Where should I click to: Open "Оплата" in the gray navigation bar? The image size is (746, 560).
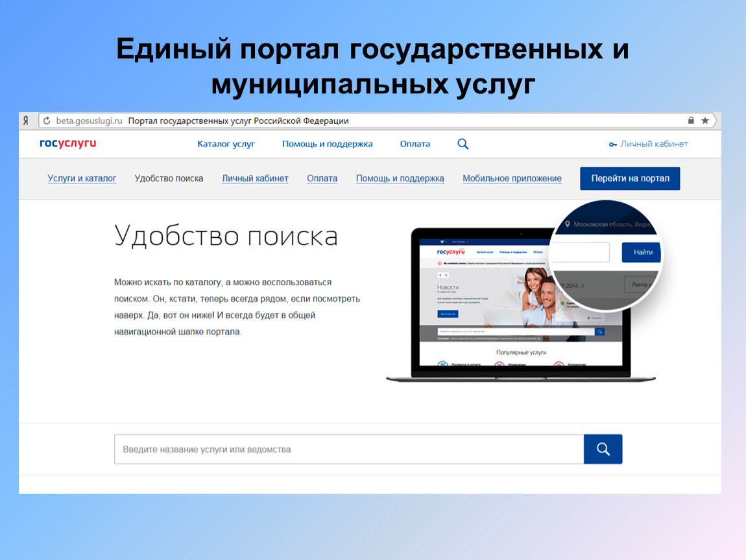pyautogui.click(x=322, y=178)
